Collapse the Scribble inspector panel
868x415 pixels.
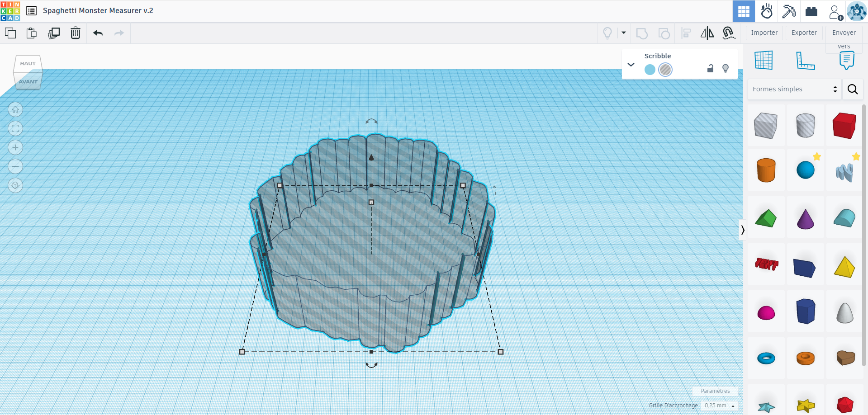[631, 65]
